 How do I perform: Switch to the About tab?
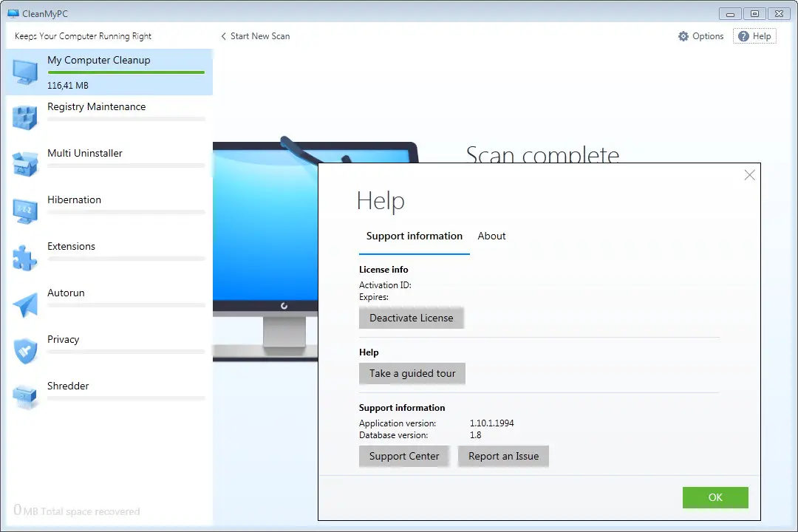(x=491, y=236)
